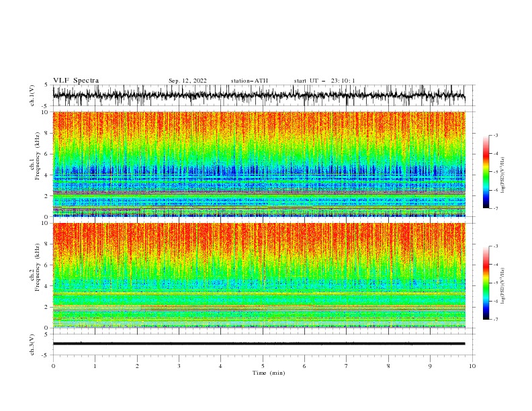This screenshot has width=532, height=411.
Task: Click the "-4" label on upper color bar
Action: [496, 154]
